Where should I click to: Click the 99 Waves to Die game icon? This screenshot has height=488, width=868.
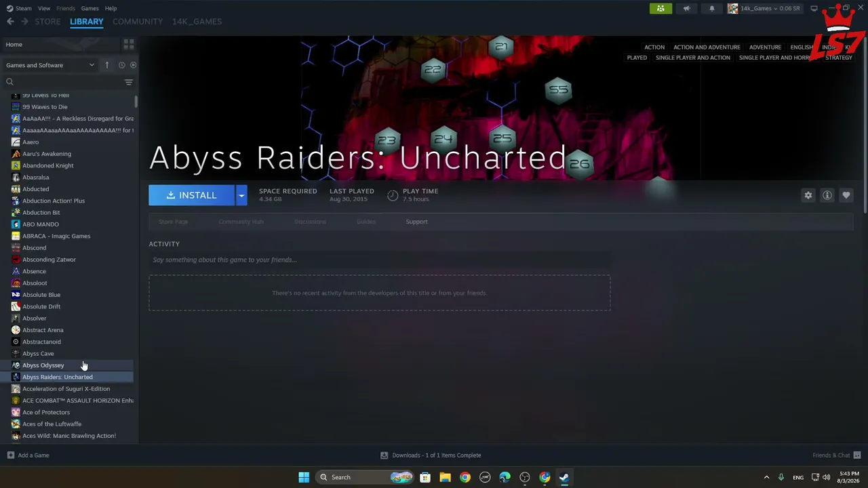(16, 107)
